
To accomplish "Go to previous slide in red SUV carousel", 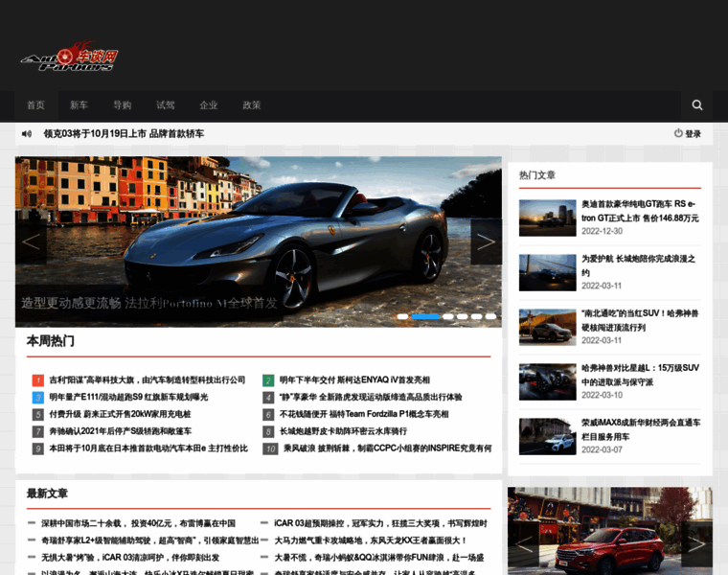I will tap(524, 544).
